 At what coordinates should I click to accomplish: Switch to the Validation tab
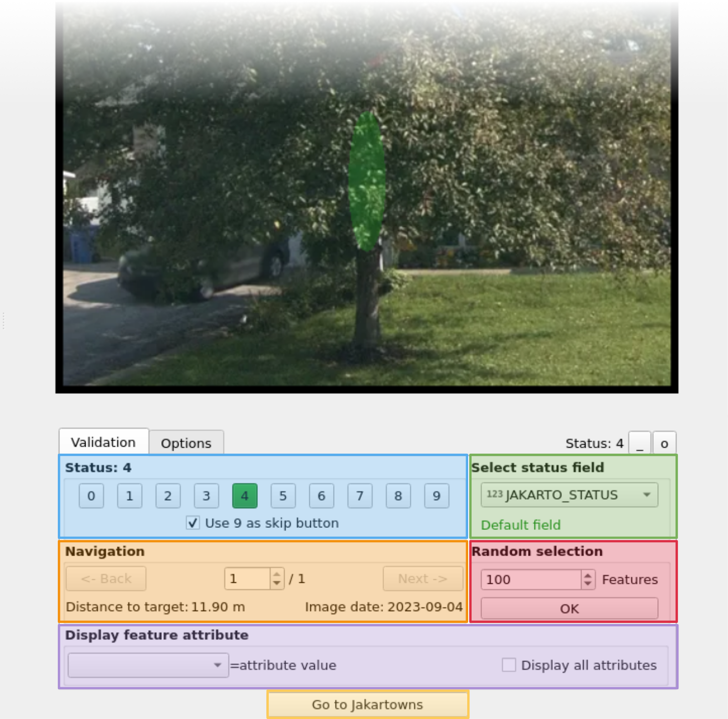103,442
